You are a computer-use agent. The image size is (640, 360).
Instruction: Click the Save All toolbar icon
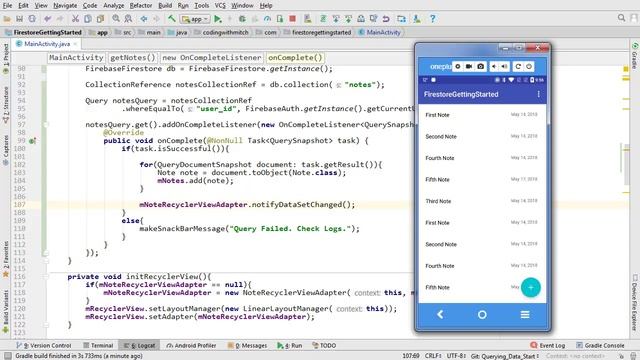click(19, 19)
